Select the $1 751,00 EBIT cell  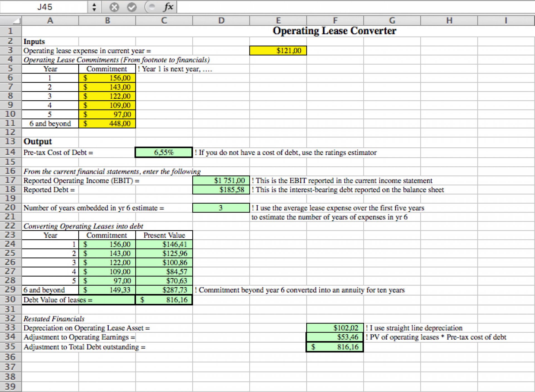tap(221, 181)
